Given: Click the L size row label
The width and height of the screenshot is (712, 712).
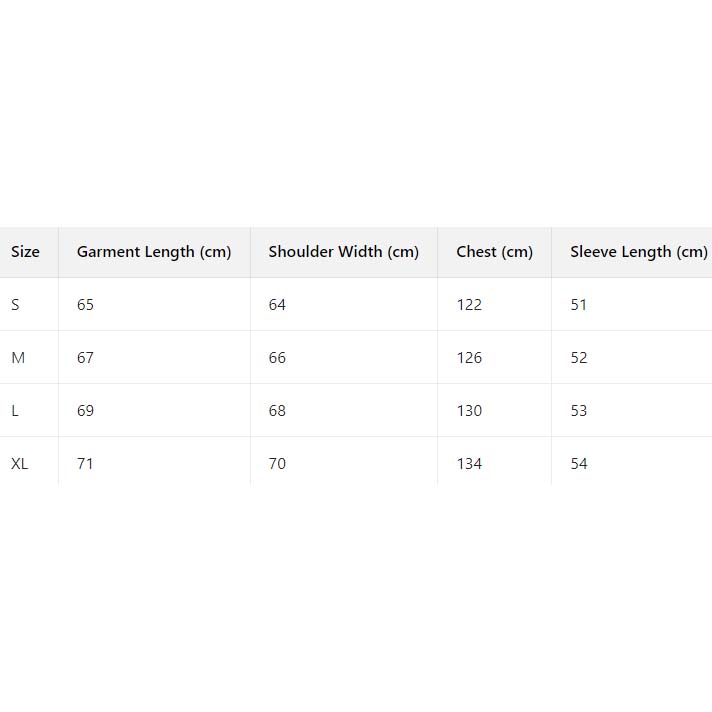Looking at the screenshot, I should click(x=15, y=411).
